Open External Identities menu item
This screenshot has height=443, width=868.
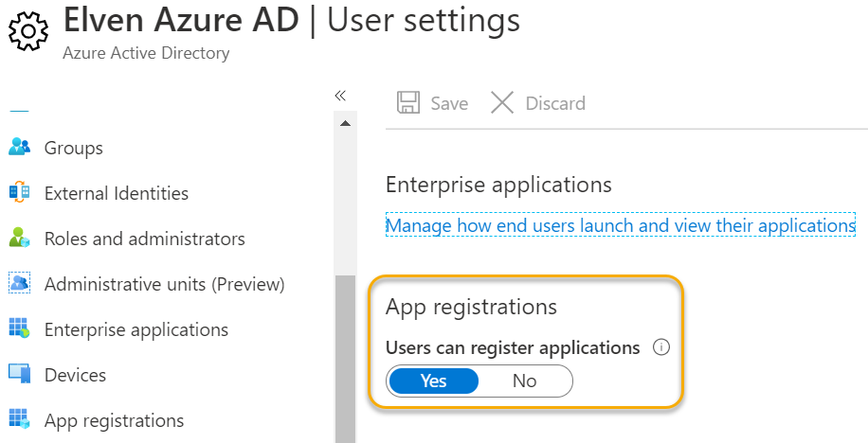[117, 193]
